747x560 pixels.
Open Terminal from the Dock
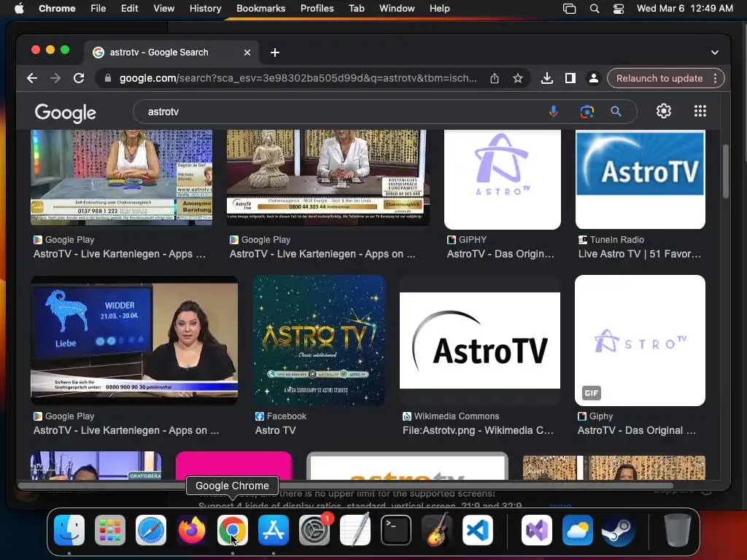click(x=396, y=530)
